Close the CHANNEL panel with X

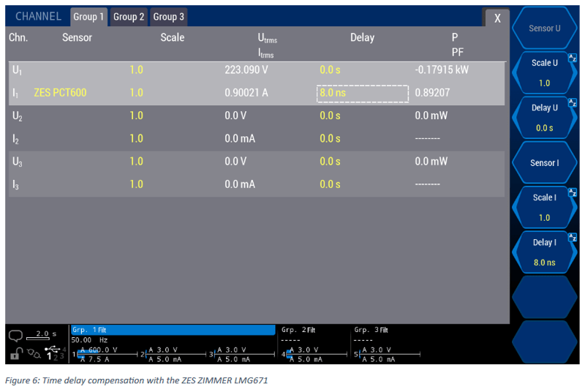497,18
